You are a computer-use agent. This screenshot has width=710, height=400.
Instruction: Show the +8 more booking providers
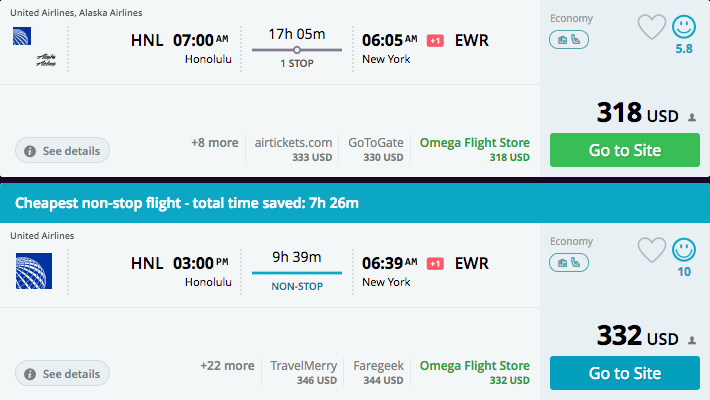214,143
